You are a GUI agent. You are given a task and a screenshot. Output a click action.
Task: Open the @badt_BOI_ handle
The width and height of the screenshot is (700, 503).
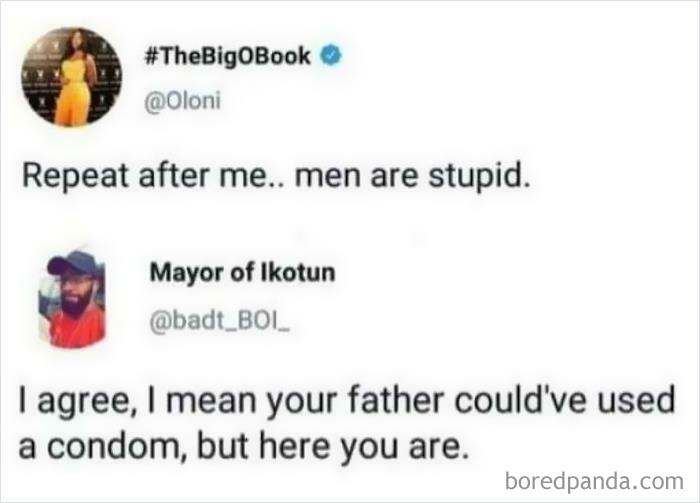click(220, 321)
